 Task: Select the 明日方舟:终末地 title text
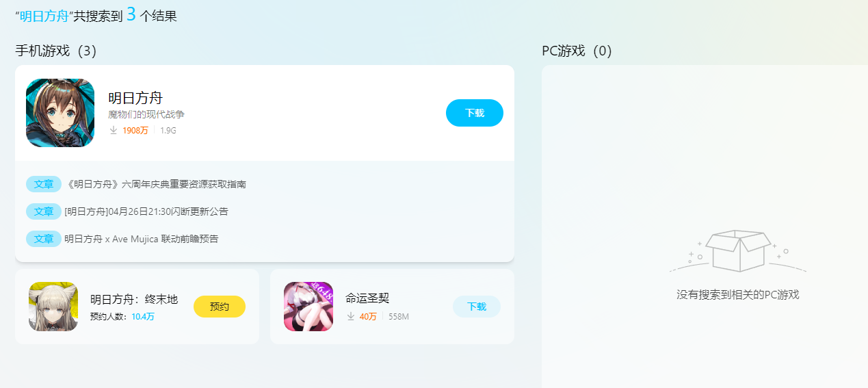[134, 299]
